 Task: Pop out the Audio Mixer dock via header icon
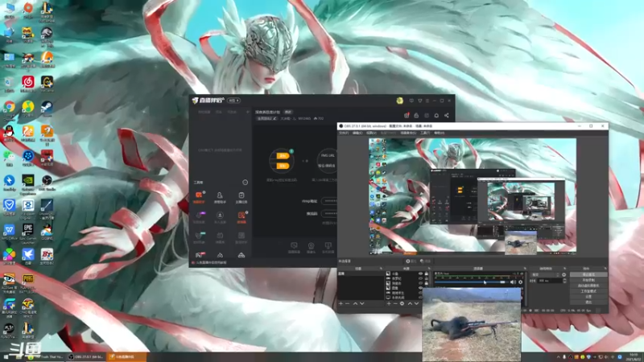pos(526,269)
